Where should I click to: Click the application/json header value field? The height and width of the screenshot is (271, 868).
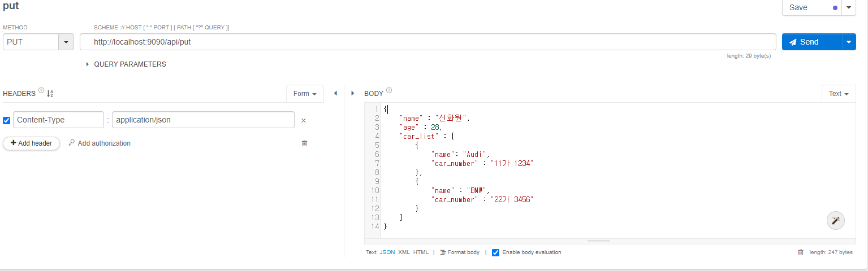pos(203,120)
